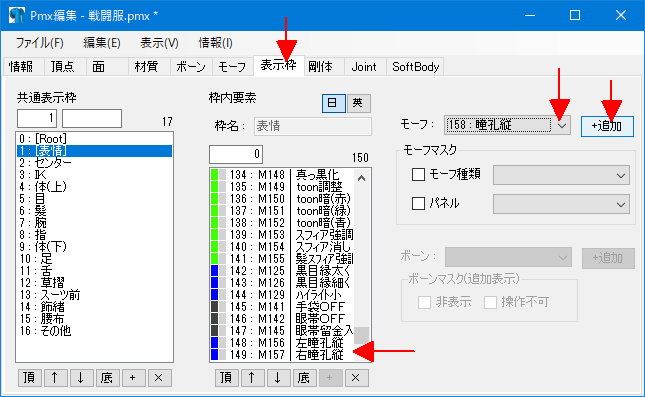Select 1 : [表情] in frame list
Image resolution: width=645 pixels, height=397 pixels.
94,151
